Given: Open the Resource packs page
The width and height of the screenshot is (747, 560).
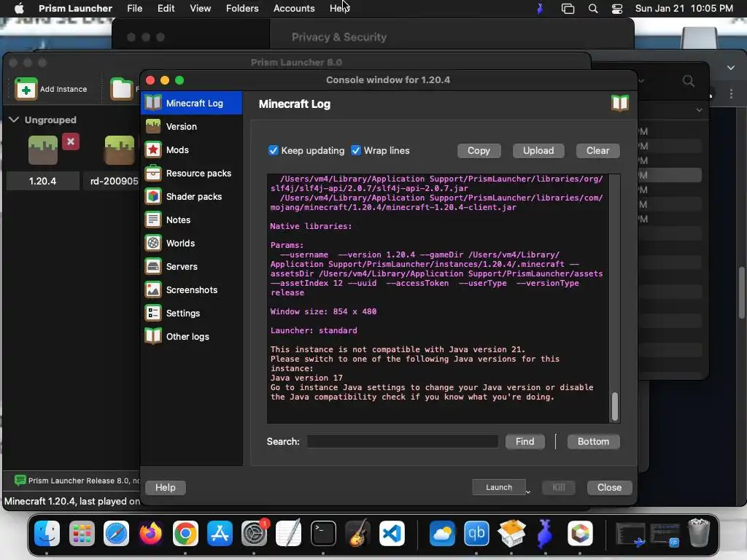Looking at the screenshot, I should coord(192,173).
